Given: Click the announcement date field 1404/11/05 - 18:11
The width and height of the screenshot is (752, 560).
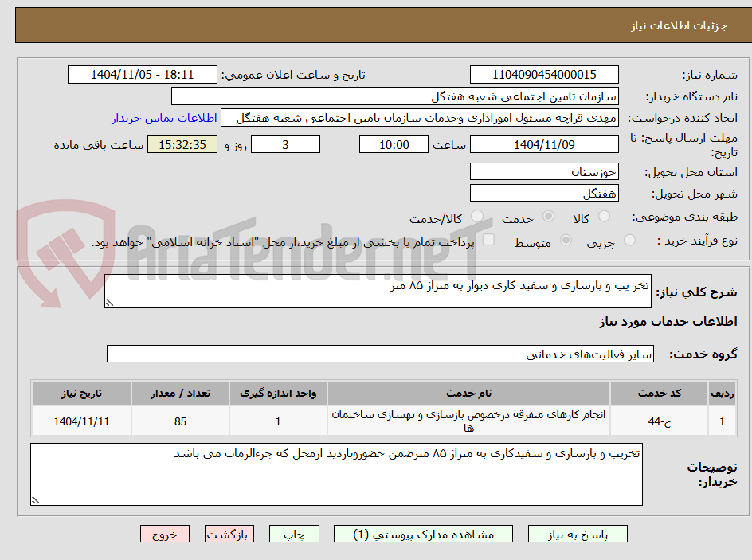Looking at the screenshot, I should (143, 75).
